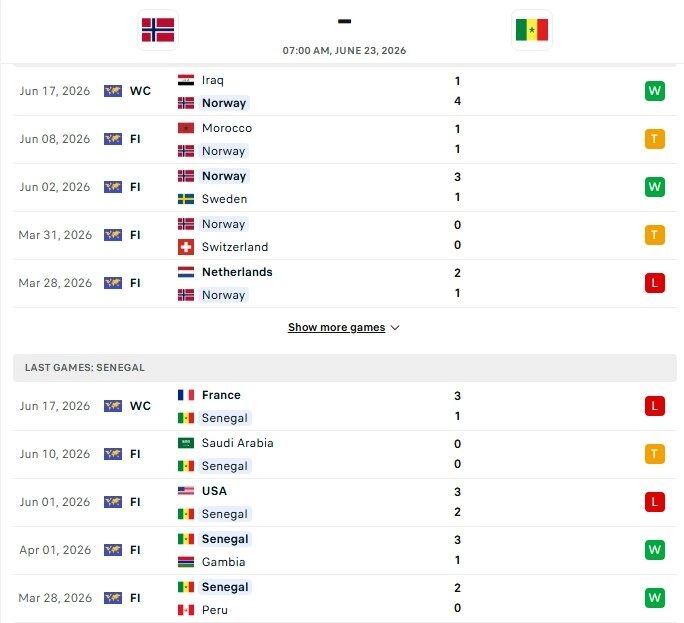Click the Norway flag in match header
Viewport: 684px width, 623px height.
tap(158, 30)
